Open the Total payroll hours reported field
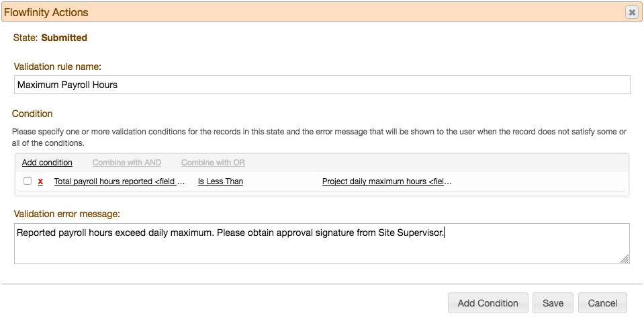Viewport: 644px width, 324px height. pyautogui.click(x=119, y=181)
